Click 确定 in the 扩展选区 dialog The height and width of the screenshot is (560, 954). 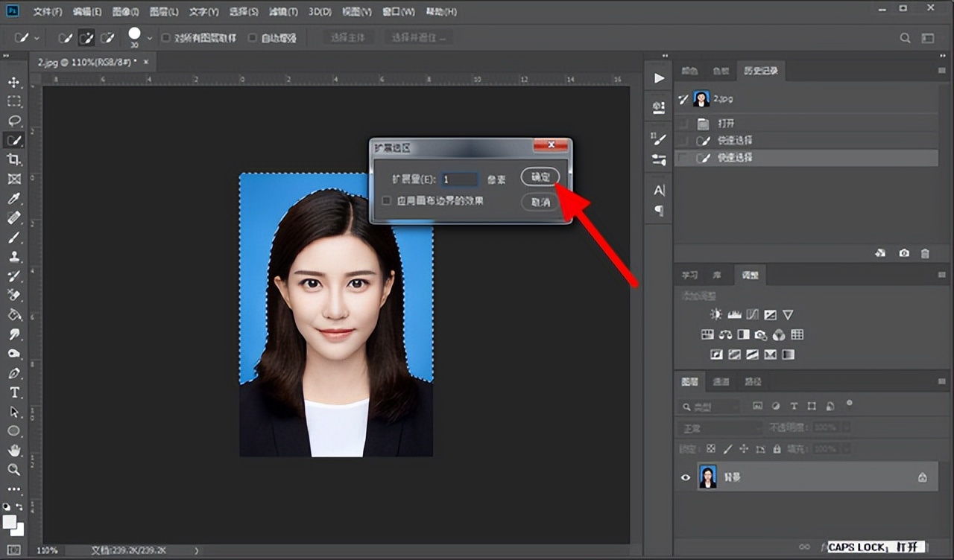[x=539, y=177]
